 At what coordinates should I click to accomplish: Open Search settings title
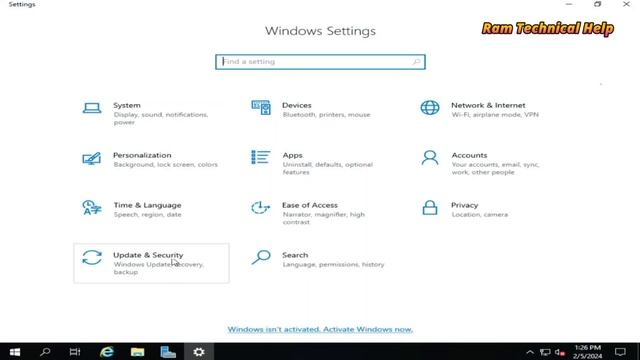tap(295, 255)
